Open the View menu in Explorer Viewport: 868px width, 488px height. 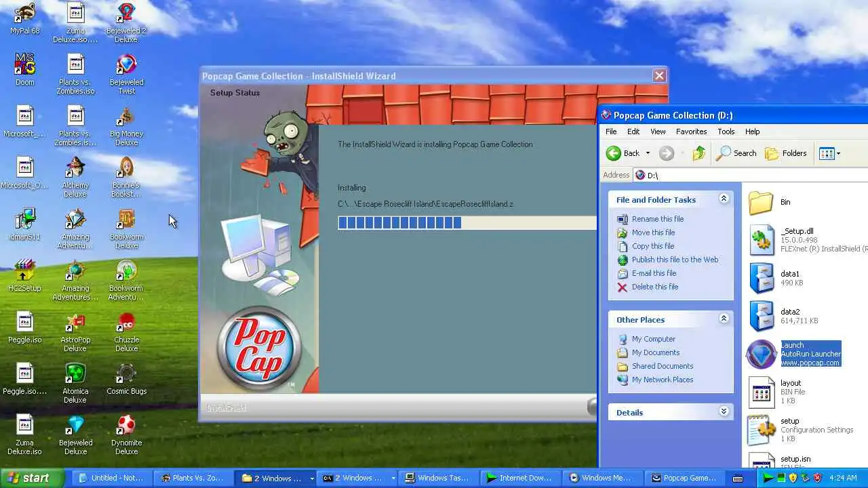(658, 131)
